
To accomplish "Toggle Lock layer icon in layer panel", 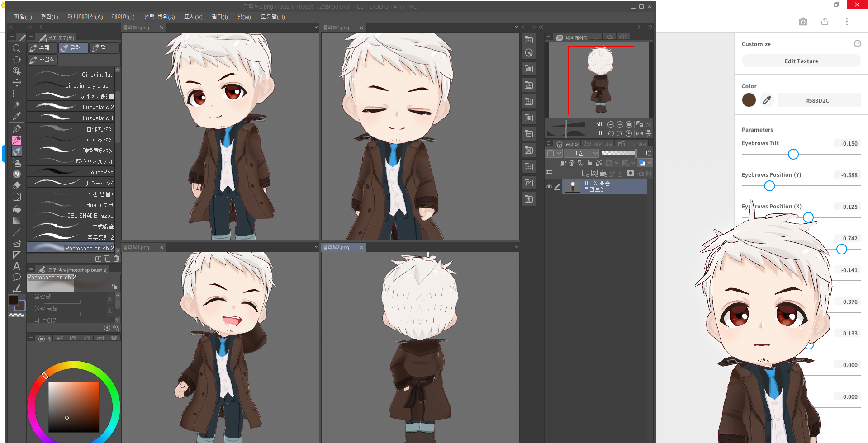I will click(x=590, y=163).
